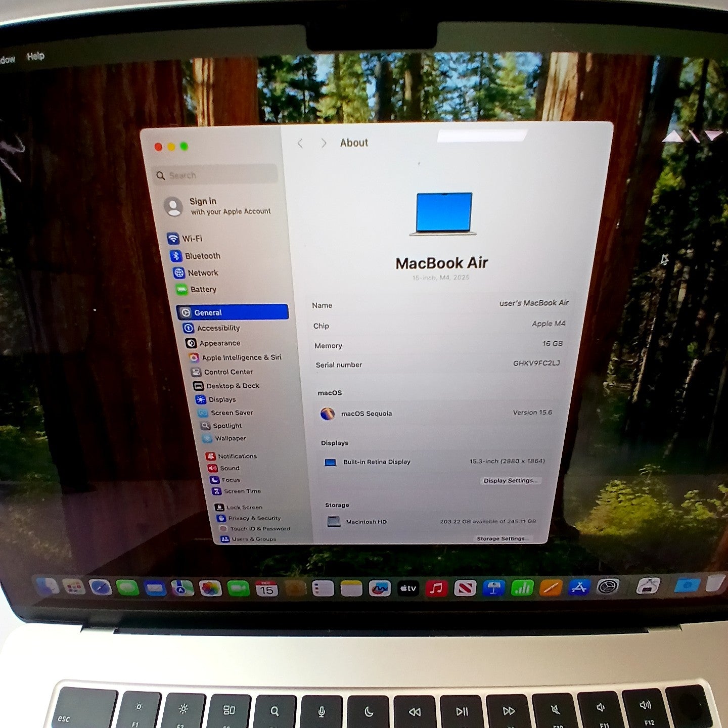Launch Safari from the Dock
The image size is (728, 728).
(100, 587)
